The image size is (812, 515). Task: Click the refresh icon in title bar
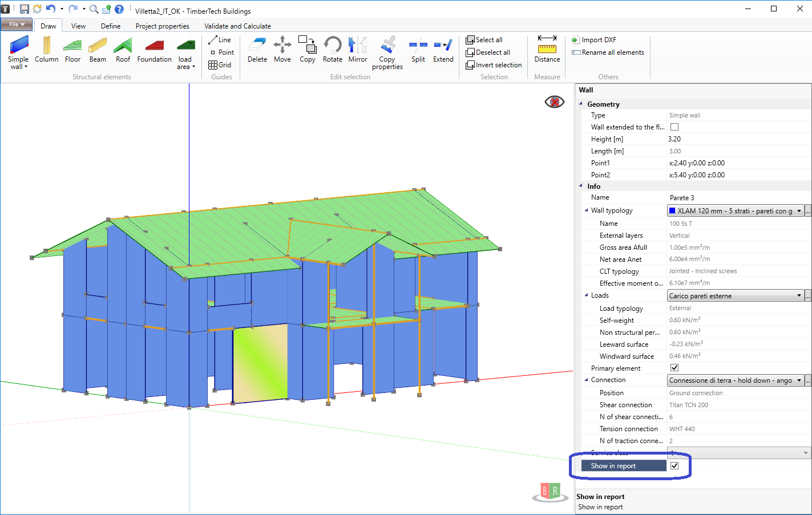coord(37,9)
